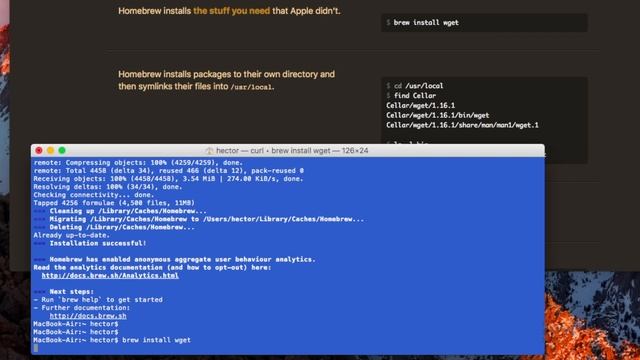Open the docs.brew.sh/Analytics.html link in Terminal

click(110, 276)
